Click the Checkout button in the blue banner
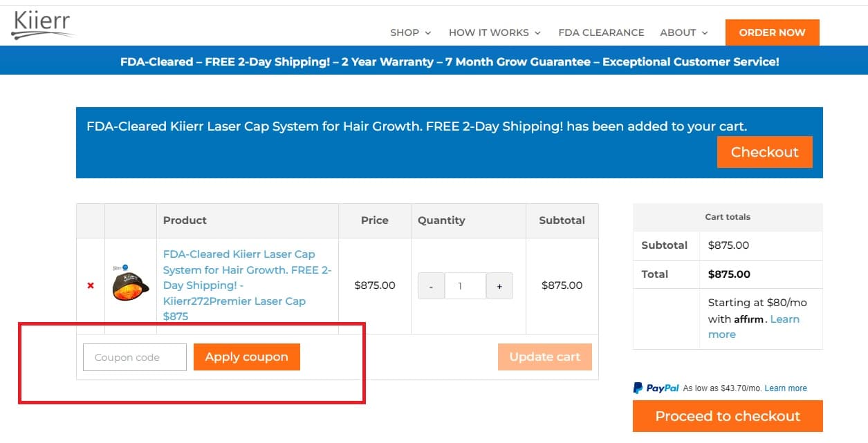The width and height of the screenshot is (868, 443). pyautogui.click(x=764, y=151)
